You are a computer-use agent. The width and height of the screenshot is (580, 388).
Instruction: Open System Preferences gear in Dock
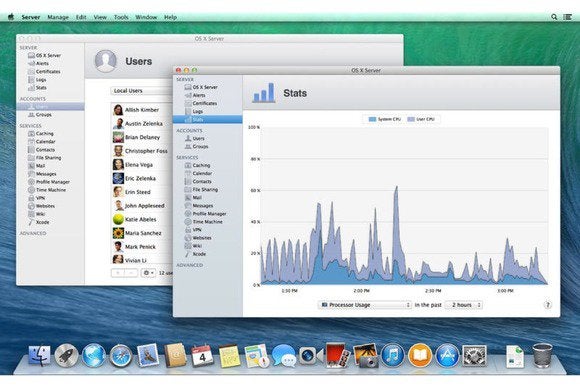pos(475,355)
